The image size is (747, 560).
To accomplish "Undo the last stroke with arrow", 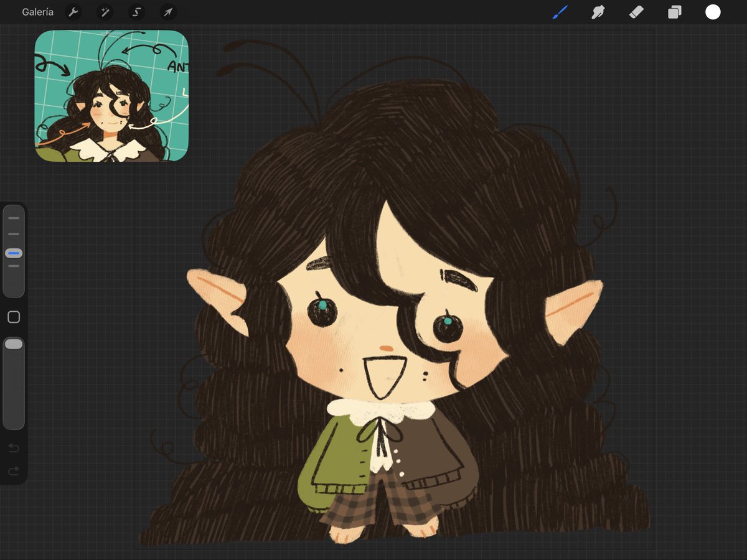I will point(14,449).
